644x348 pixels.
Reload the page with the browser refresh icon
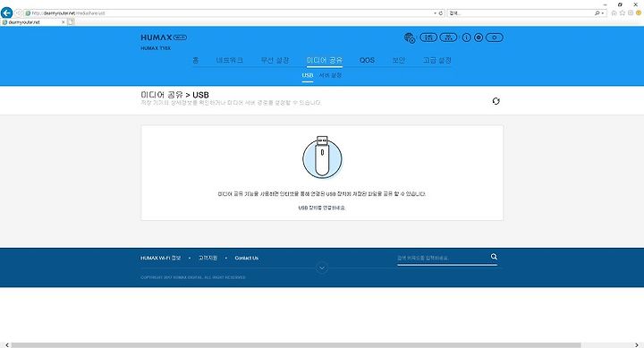[441, 13]
